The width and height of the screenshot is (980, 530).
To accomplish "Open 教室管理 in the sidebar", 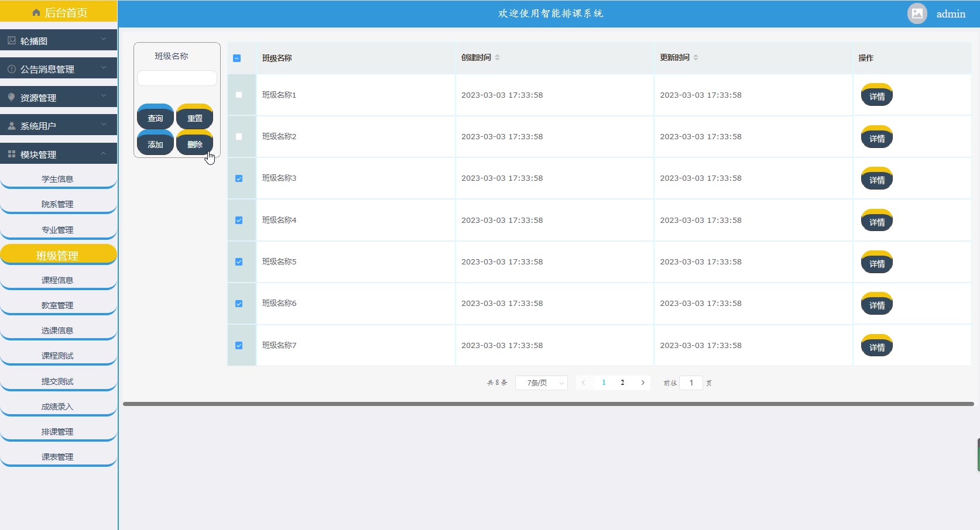I will click(58, 305).
